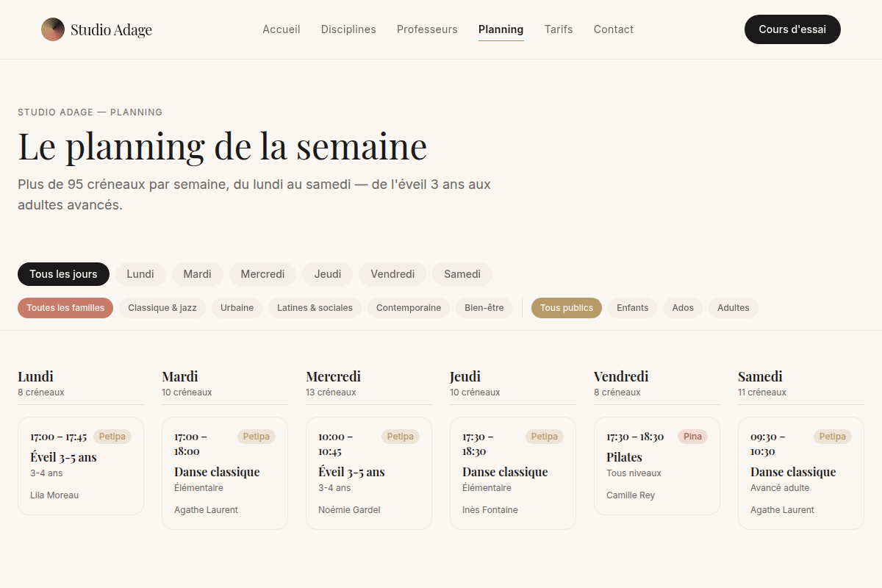Filter the audience to Ados

[x=683, y=308]
